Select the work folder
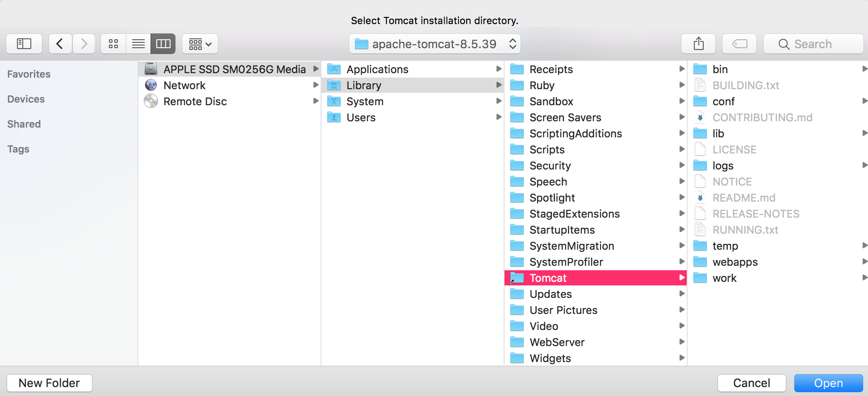This screenshot has width=868, height=396. coord(778,278)
